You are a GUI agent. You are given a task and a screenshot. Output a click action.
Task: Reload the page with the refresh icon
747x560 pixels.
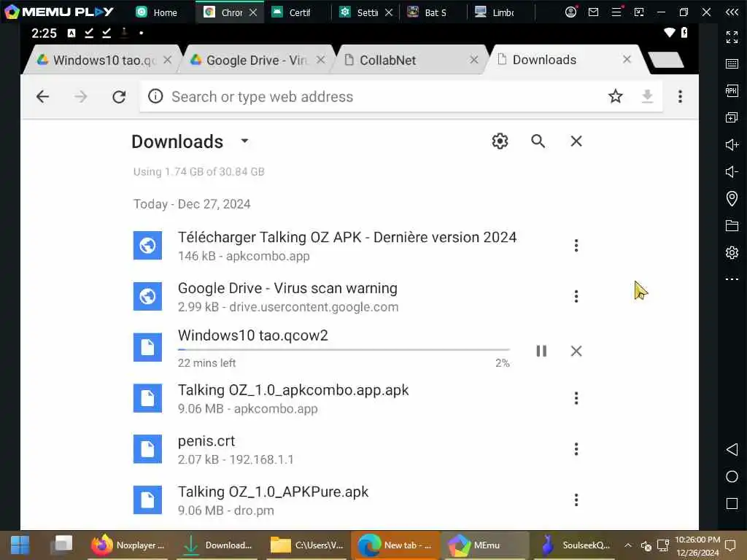[x=119, y=97]
